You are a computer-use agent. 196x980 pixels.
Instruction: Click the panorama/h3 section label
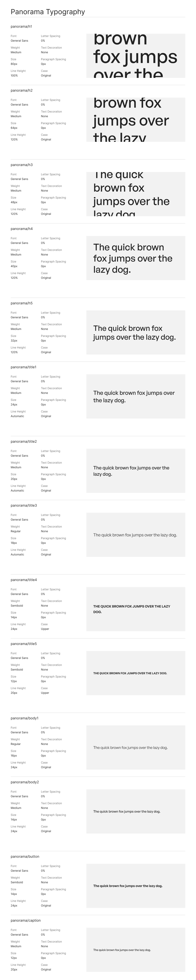pyautogui.click(x=21, y=165)
